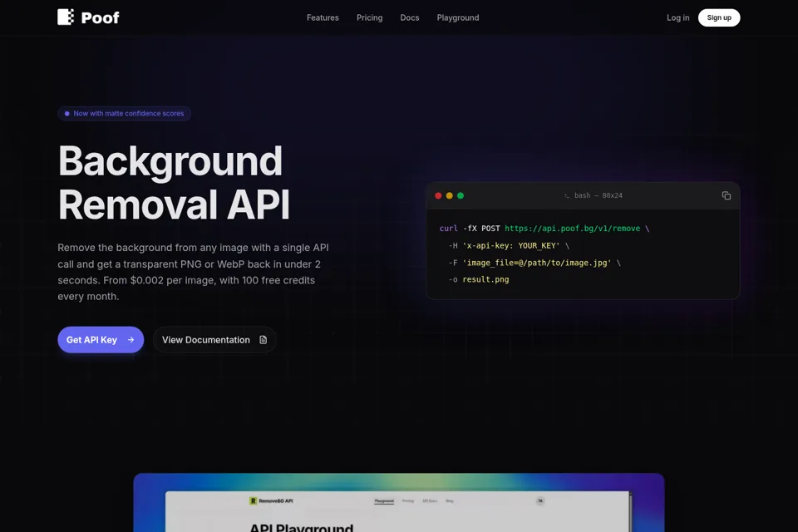Click the API Playground preview thumbnail

click(399, 502)
